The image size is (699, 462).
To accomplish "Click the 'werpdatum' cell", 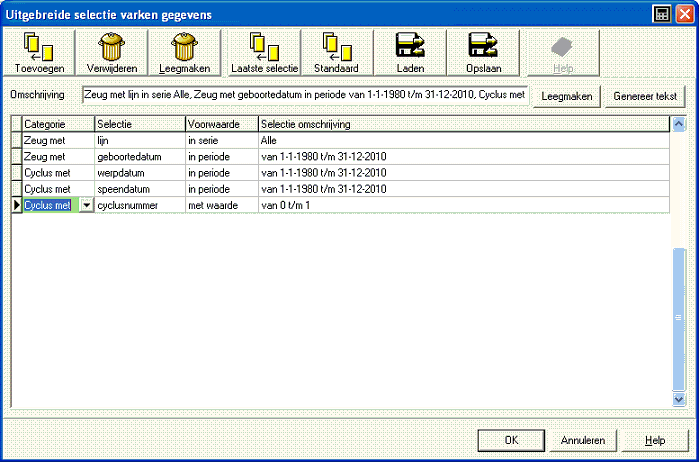I will 140,173.
